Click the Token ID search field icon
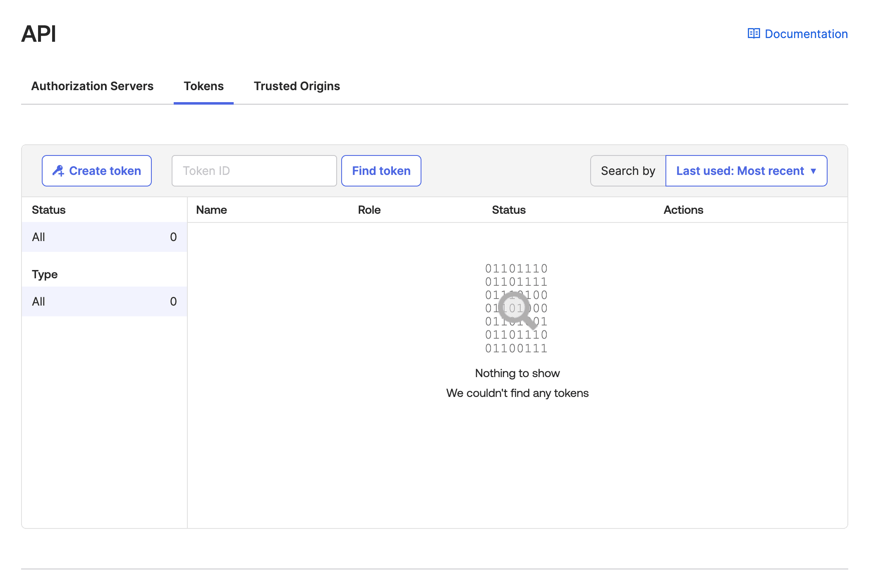The width and height of the screenshot is (871, 588). [x=255, y=171]
